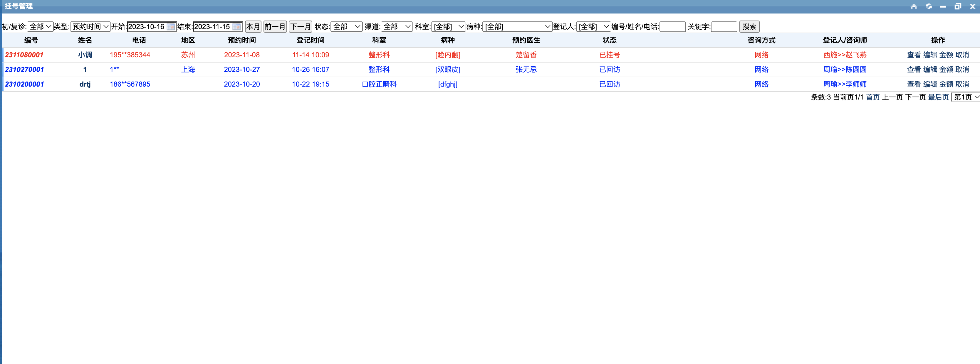The image size is (980, 364).
Task: Click the restore window icon
Action: point(958,6)
